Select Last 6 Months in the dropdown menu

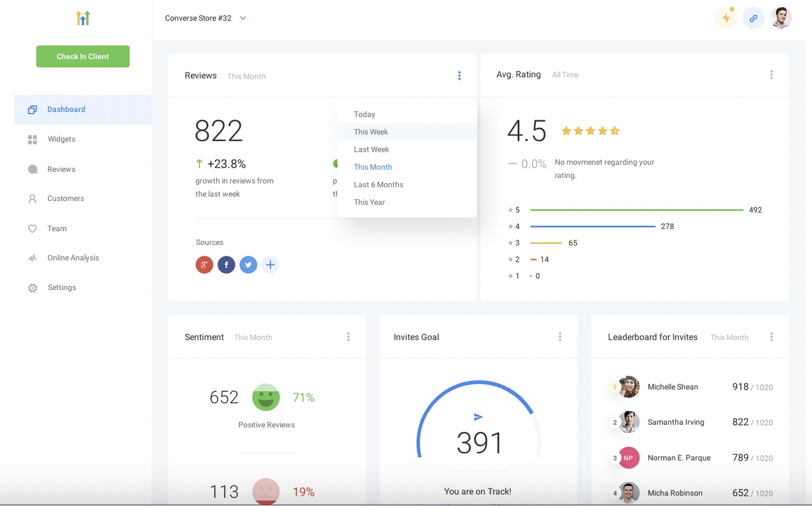point(379,184)
